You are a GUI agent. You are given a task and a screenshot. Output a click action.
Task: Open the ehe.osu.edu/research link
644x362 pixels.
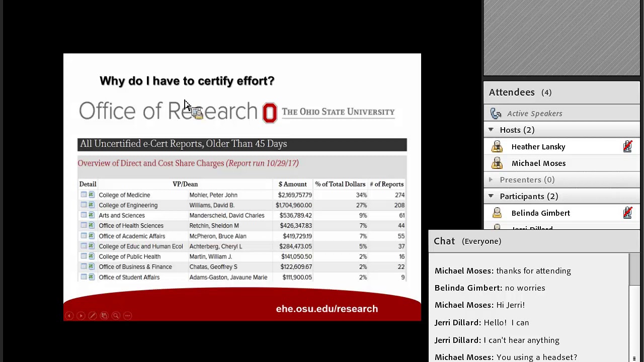[327, 309]
